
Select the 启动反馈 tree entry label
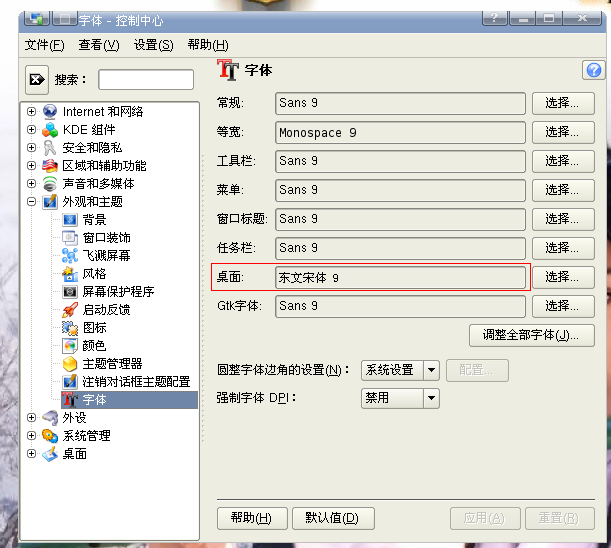(106, 309)
